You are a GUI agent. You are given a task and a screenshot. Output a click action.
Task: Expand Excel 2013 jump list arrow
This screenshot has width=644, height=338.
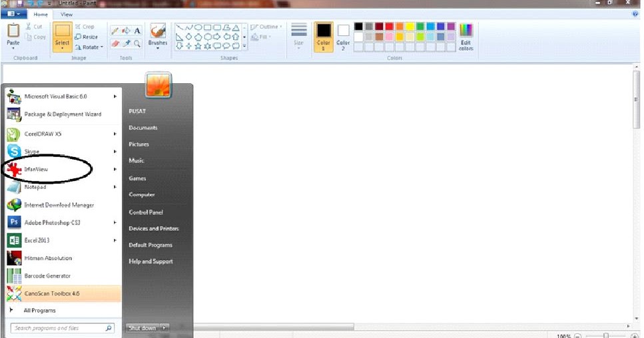(x=115, y=240)
